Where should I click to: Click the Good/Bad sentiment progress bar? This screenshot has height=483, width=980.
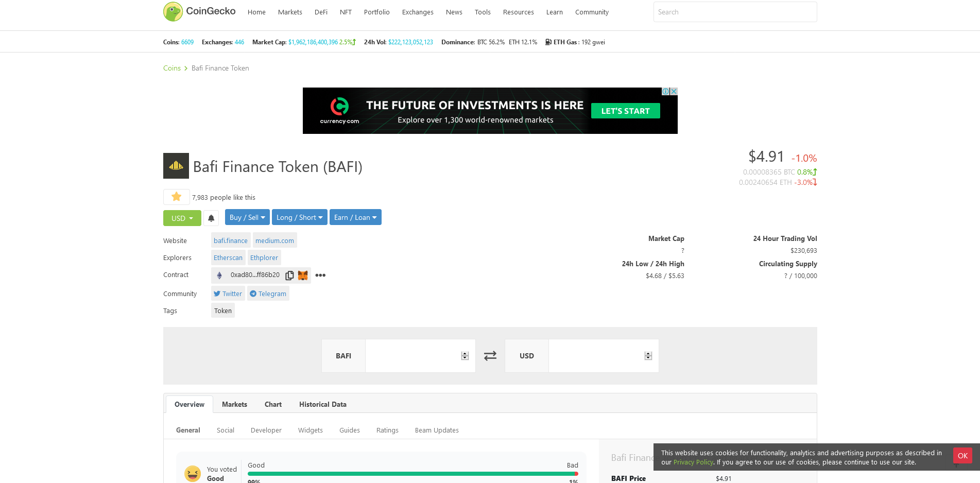(413, 474)
